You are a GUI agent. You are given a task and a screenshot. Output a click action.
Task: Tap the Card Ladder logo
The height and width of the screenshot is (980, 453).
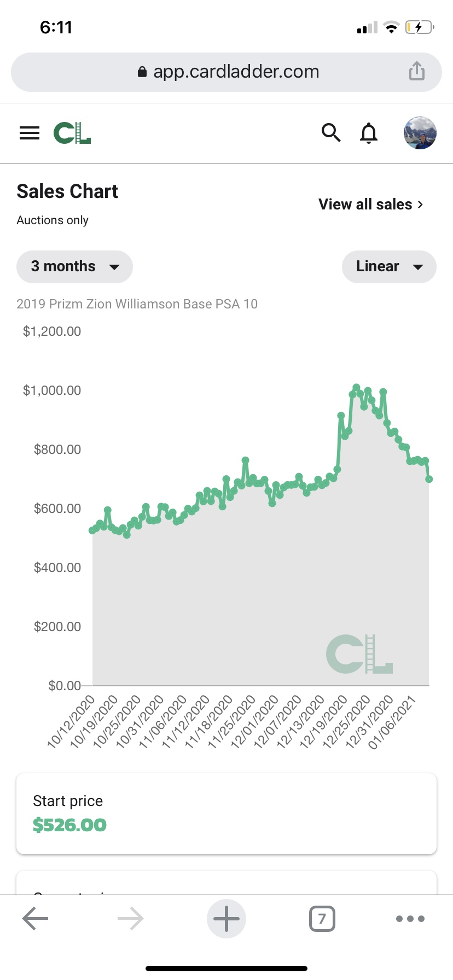click(x=72, y=133)
